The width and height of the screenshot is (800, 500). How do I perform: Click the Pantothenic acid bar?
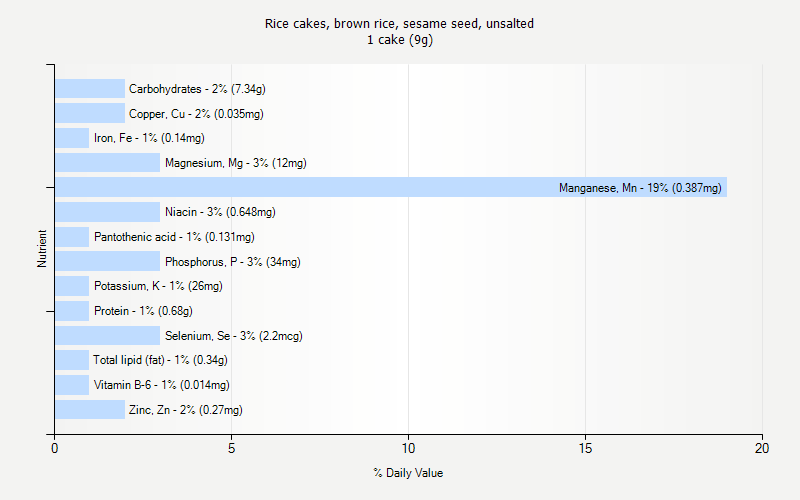pos(72,237)
